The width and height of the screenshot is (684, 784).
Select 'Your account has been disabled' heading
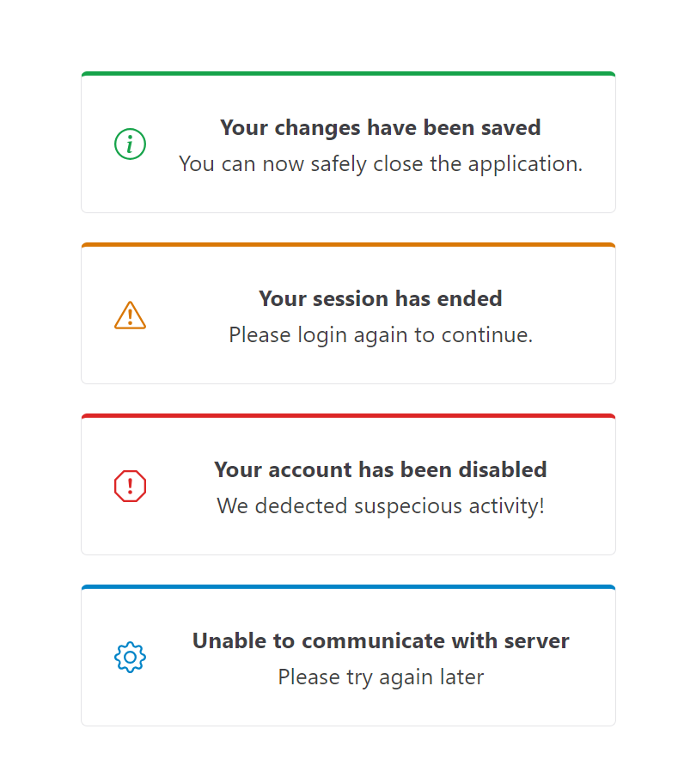pyautogui.click(x=380, y=470)
